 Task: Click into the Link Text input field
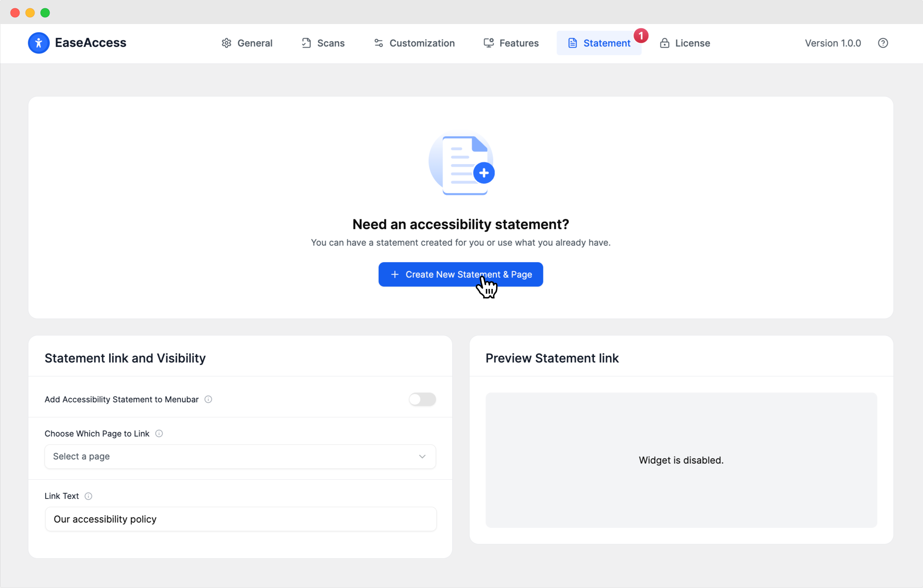tap(241, 519)
